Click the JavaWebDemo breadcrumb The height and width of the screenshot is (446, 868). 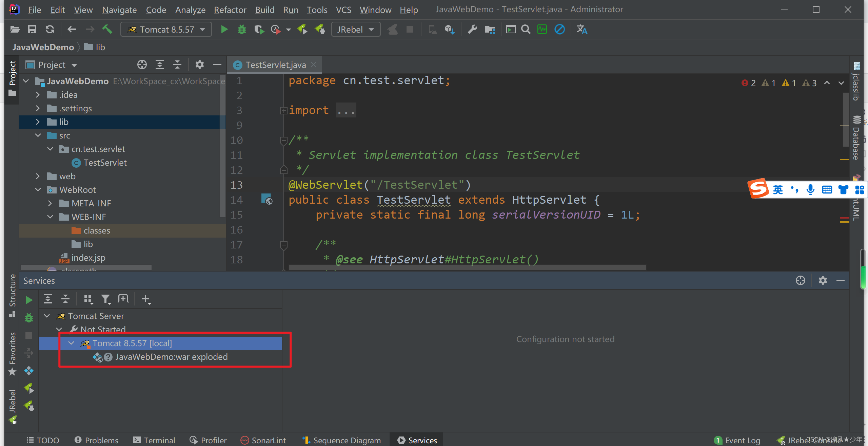click(x=43, y=47)
